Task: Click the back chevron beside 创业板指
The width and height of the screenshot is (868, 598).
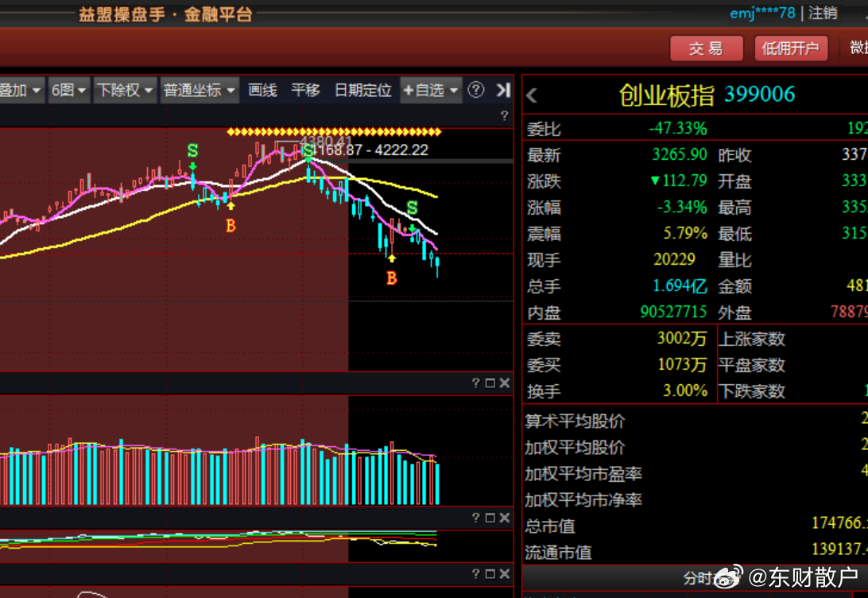Action: pyautogui.click(x=532, y=95)
